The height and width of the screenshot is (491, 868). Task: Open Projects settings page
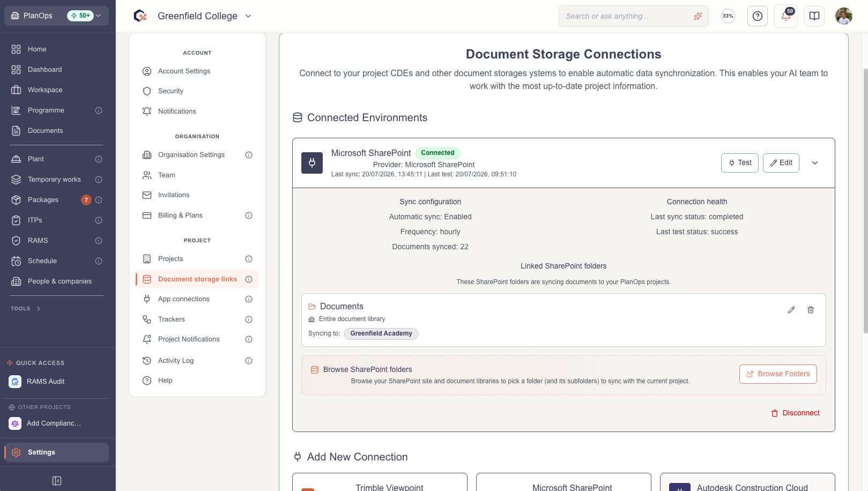click(x=197, y=259)
